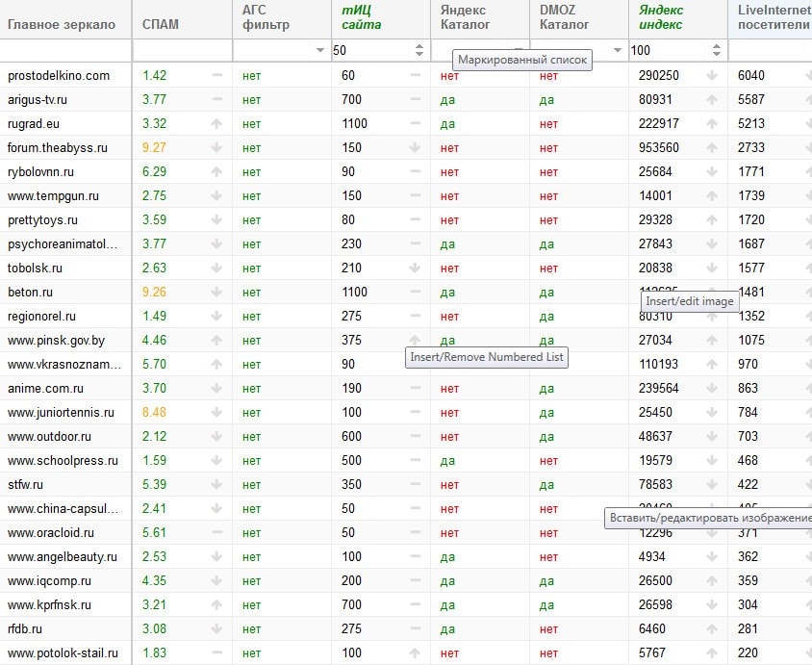Viewport: 812px width, 665px height.
Task: Increase the тИЦ filter value with up arrow
Action: [x=419, y=46]
